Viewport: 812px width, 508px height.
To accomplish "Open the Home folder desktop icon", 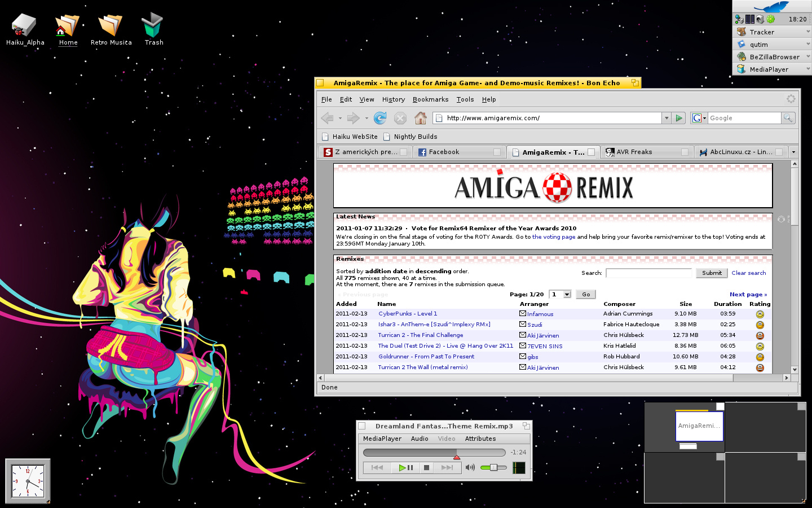I will (x=68, y=25).
